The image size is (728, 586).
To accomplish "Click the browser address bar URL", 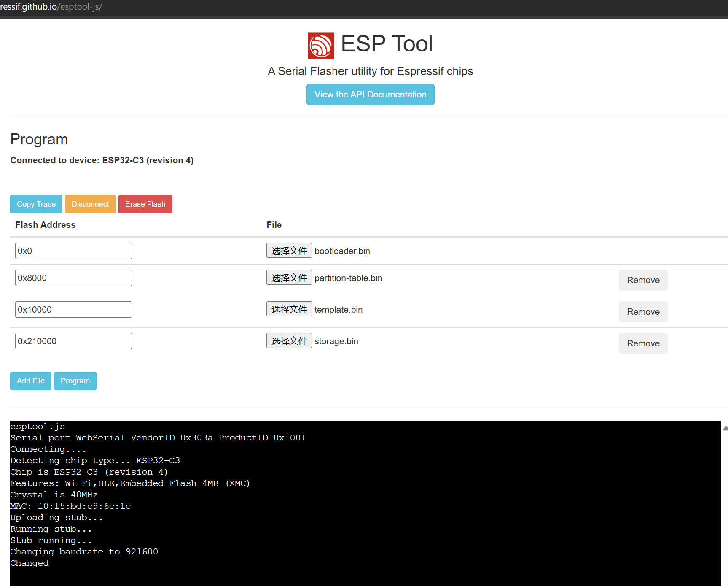I will point(51,7).
